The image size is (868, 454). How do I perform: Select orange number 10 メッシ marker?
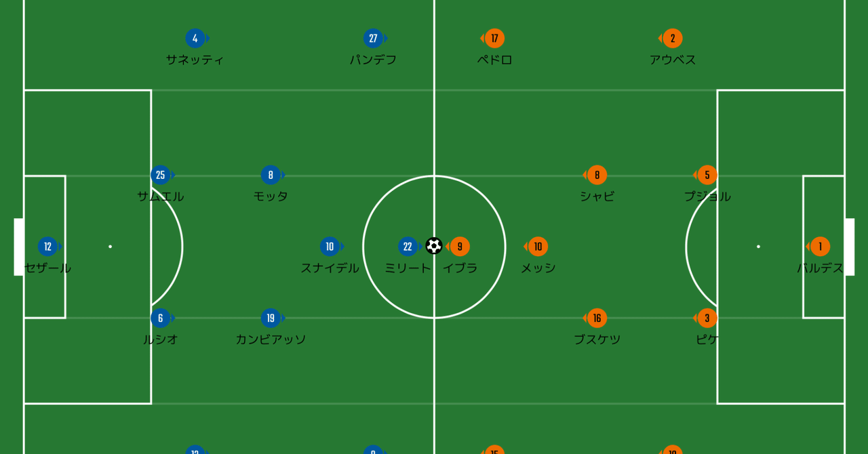[538, 247]
